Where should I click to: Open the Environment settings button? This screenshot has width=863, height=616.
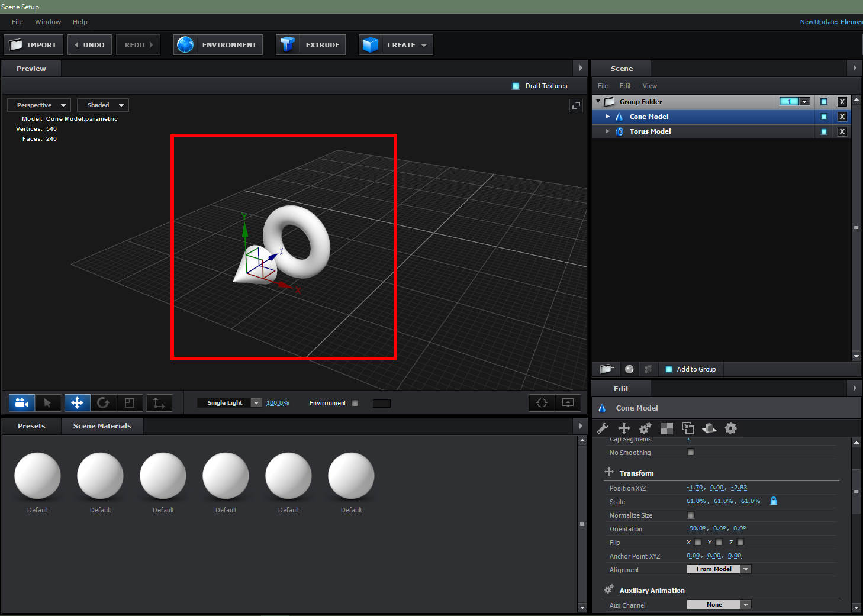click(x=217, y=44)
